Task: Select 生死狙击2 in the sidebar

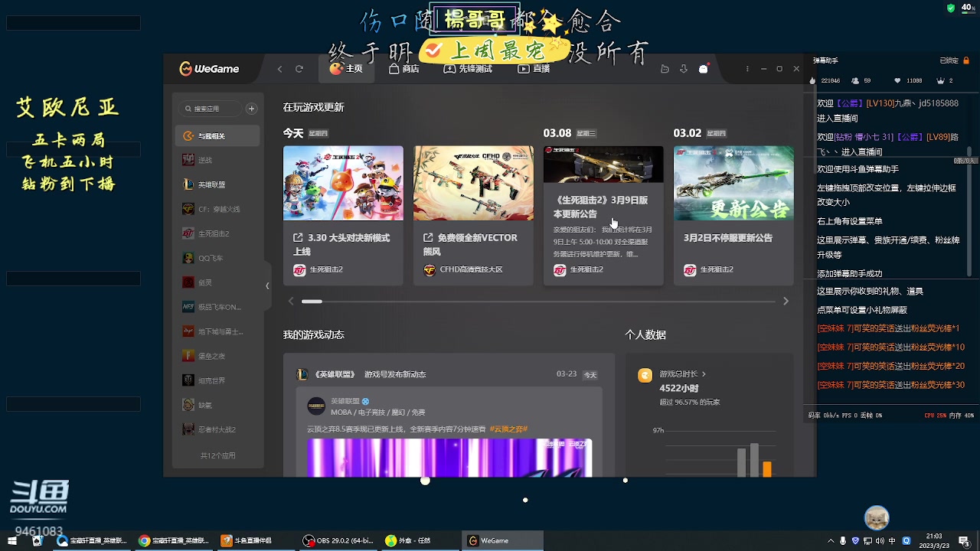Action: point(217,233)
